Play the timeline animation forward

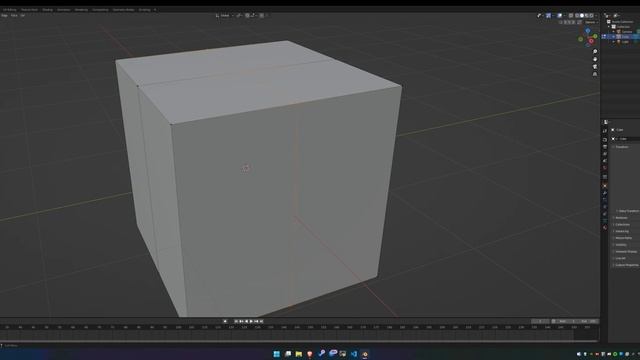251,321
